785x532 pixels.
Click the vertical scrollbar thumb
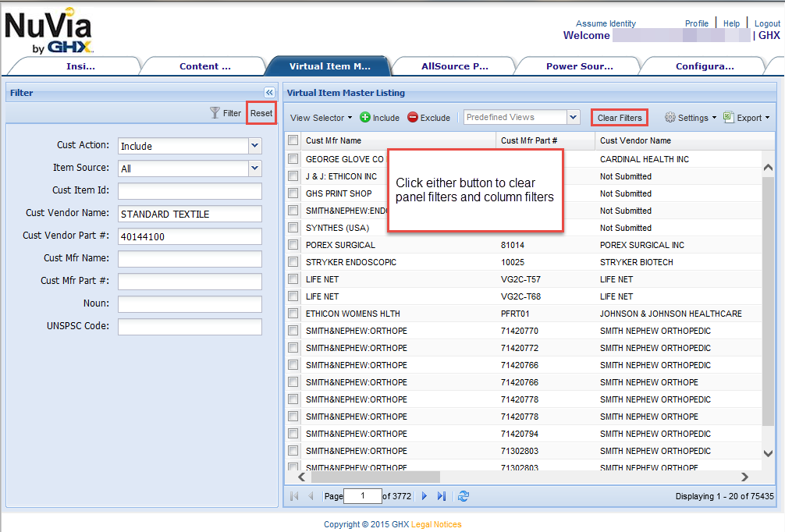(768, 300)
